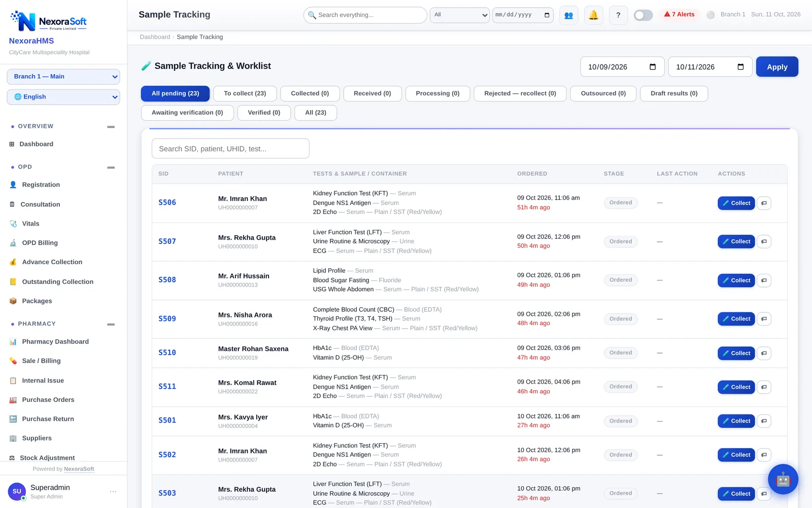The image size is (812, 508).
Task: Switch to Processing (0) tab
Action: (x=437, y=93)
